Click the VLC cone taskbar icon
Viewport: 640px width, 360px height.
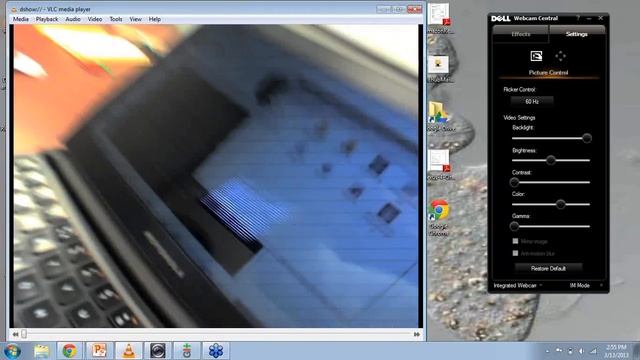pyautogui.click(x=129, y=351)
